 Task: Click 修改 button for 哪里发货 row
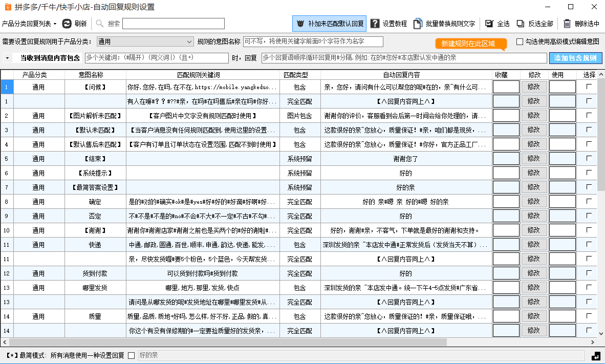[x=534, y=288]
